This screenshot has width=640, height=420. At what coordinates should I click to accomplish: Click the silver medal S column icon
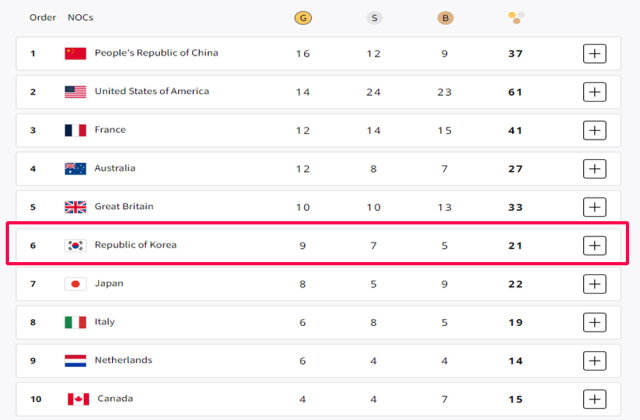pos(374,18)
